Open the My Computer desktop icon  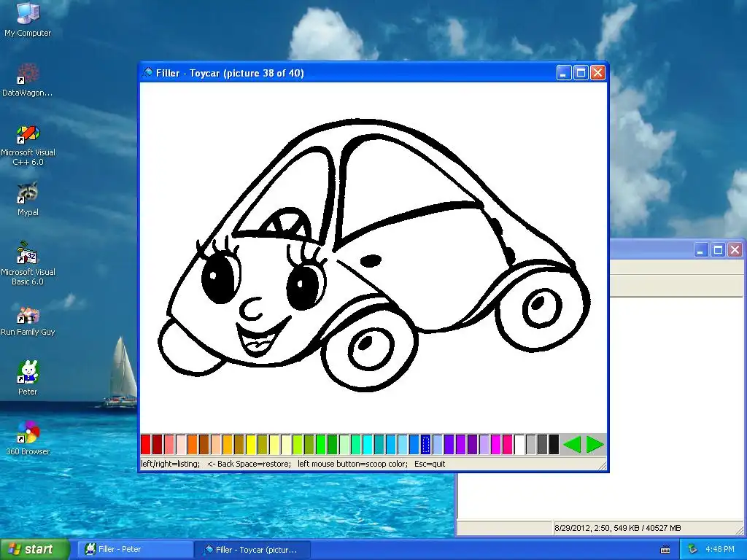(x=28, y=19)
